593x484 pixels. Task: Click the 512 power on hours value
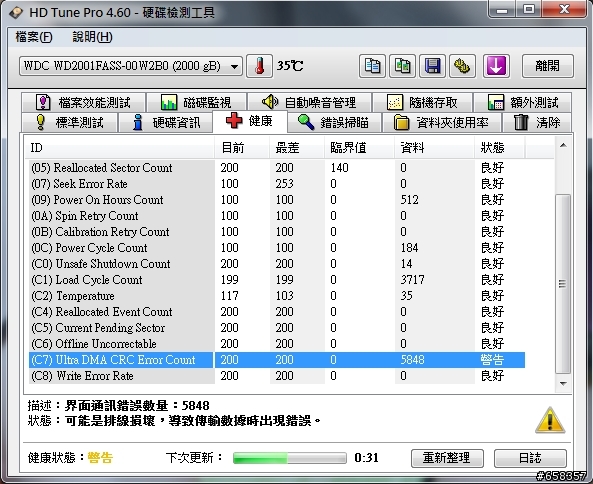(x=410, y=200)
